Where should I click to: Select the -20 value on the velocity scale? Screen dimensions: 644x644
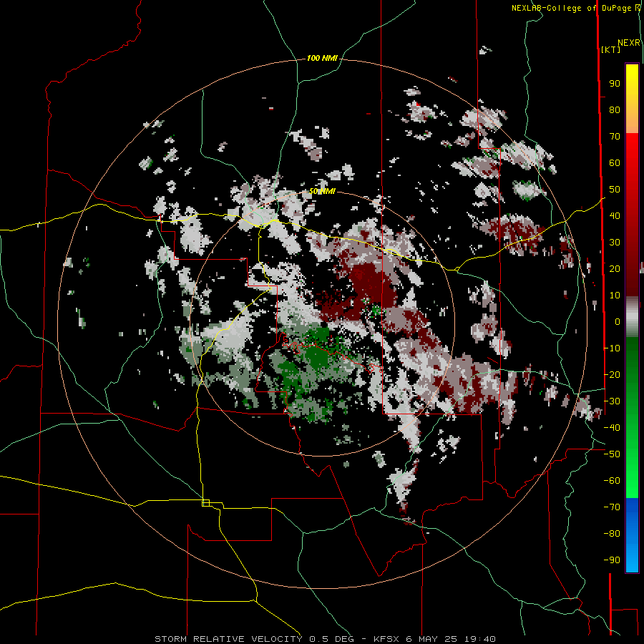tap(612, 374)
